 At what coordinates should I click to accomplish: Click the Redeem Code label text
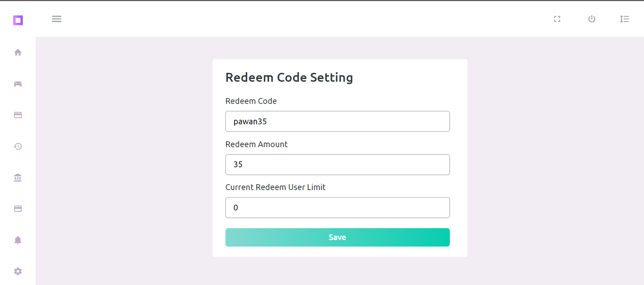[x=251, y=101]
